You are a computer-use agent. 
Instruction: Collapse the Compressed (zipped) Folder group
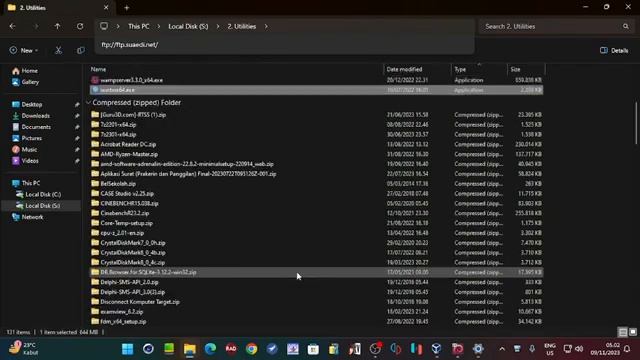click(x=88, y=102)
